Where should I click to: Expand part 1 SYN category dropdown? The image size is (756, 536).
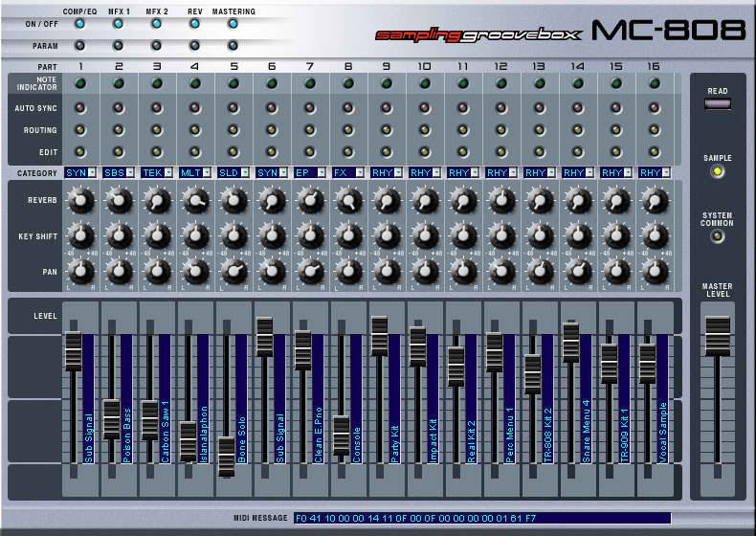pos(92,172)
